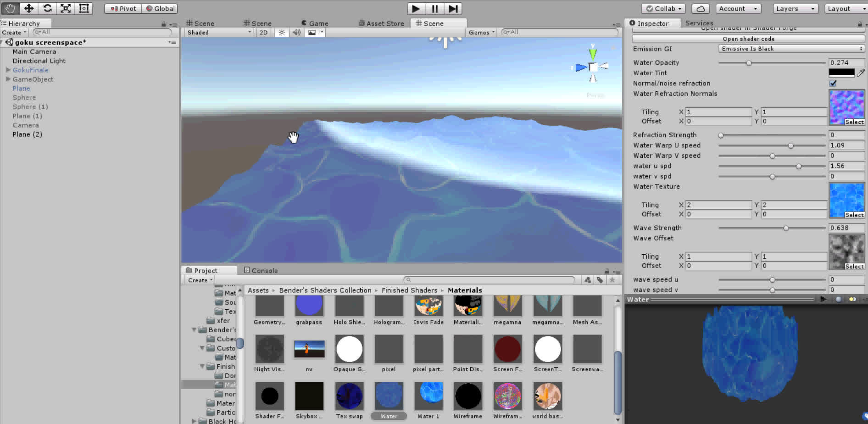Select the Hand tool in toolbar
This screenshot has height=424, width=868.
click(10, 8)
